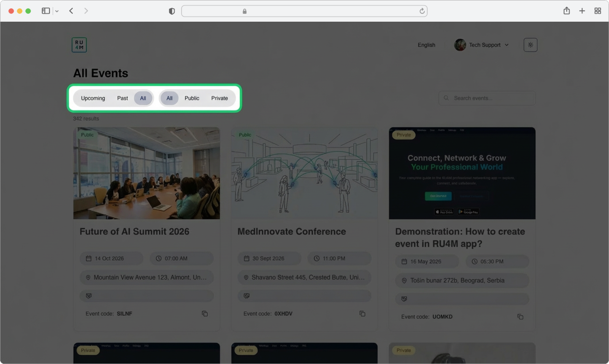Reload the page

click(422, 11)
